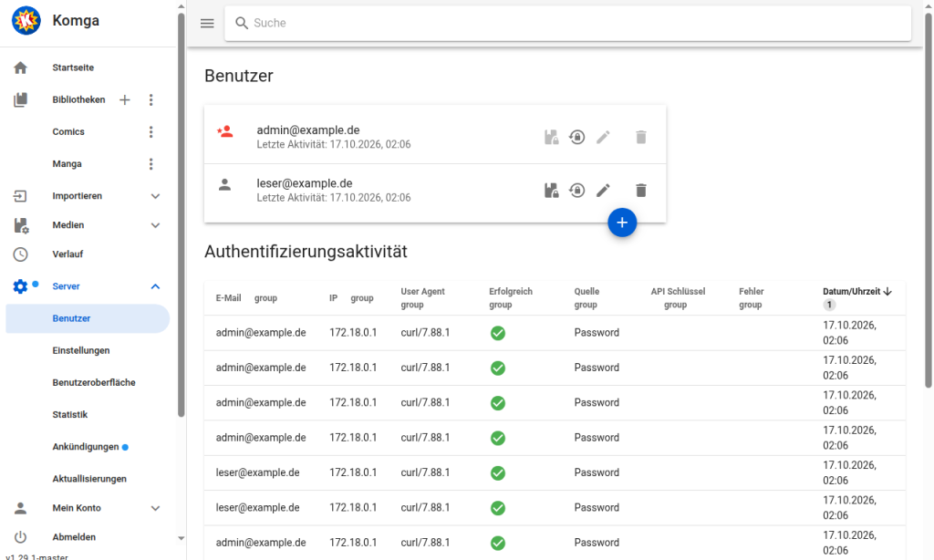
Task: Click the first leser@example.de table cell
Action: (257, 473)
